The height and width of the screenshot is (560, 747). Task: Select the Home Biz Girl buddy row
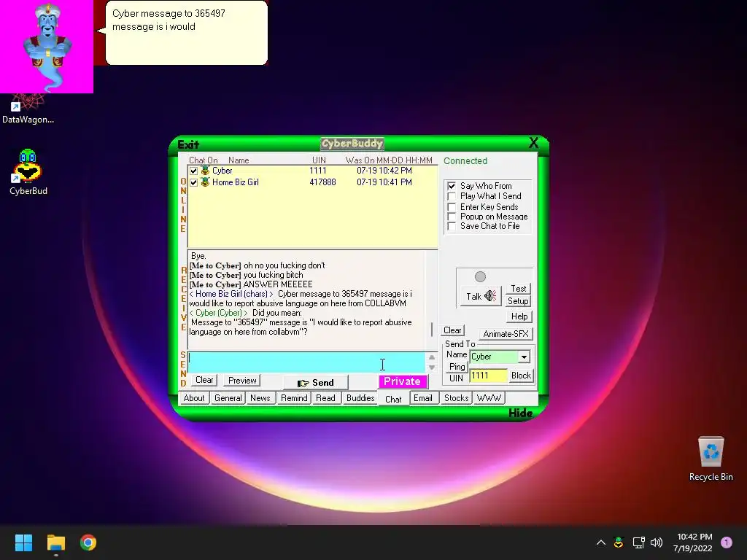[x=312, y=182]
